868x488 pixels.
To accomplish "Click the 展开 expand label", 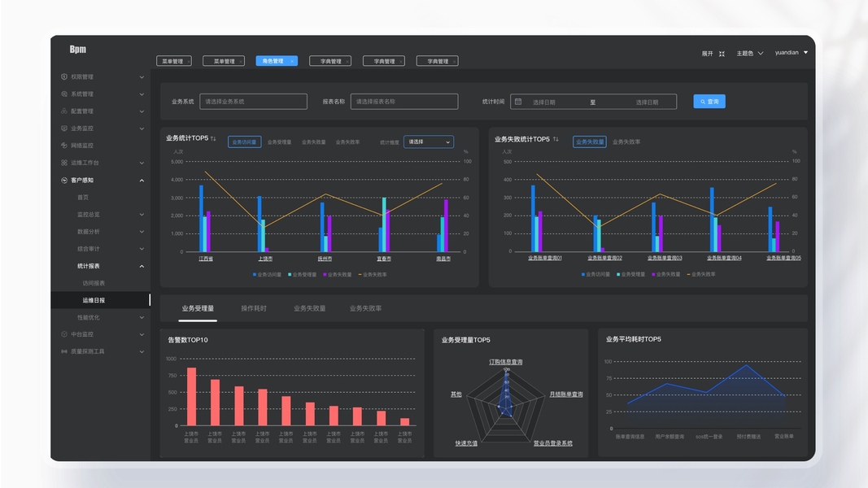I will 707,54.
